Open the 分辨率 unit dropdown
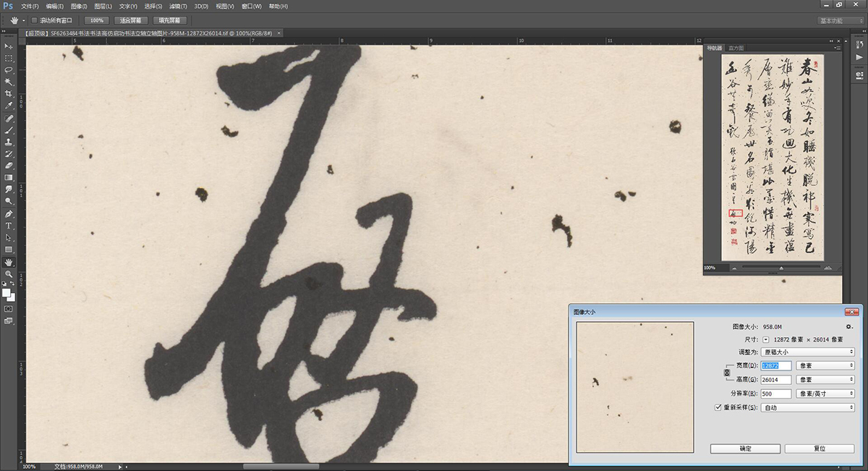 (x=825, y=394)
